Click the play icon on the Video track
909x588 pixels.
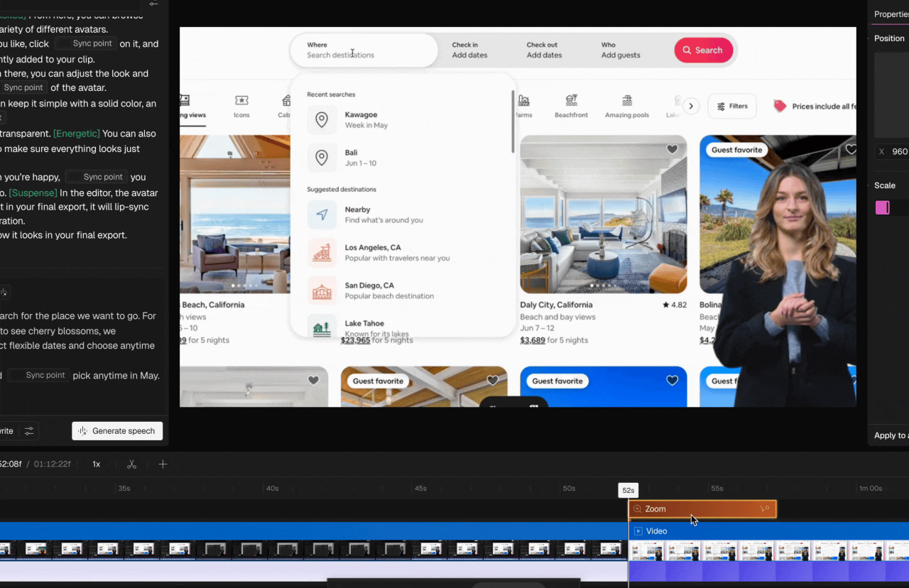[638, 531]
